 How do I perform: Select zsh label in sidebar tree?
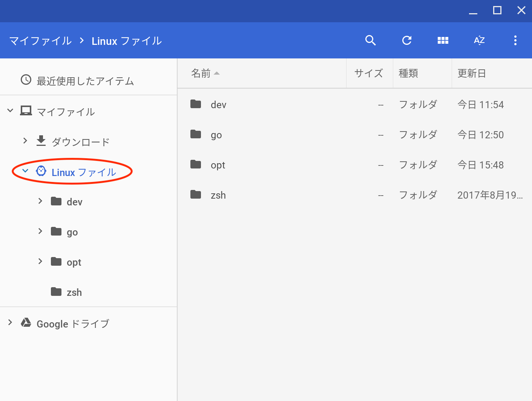74,292
